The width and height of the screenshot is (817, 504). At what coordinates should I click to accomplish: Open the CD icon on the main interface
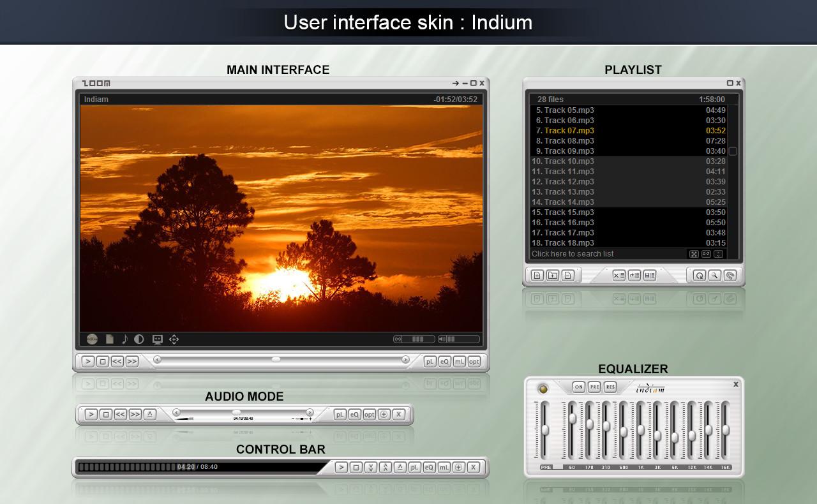(x=91, y=339)
